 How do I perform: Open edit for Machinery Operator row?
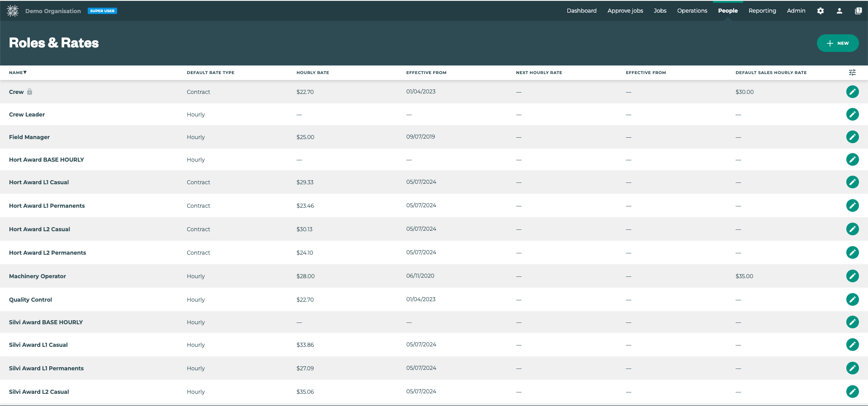click(x=852, y=276)
